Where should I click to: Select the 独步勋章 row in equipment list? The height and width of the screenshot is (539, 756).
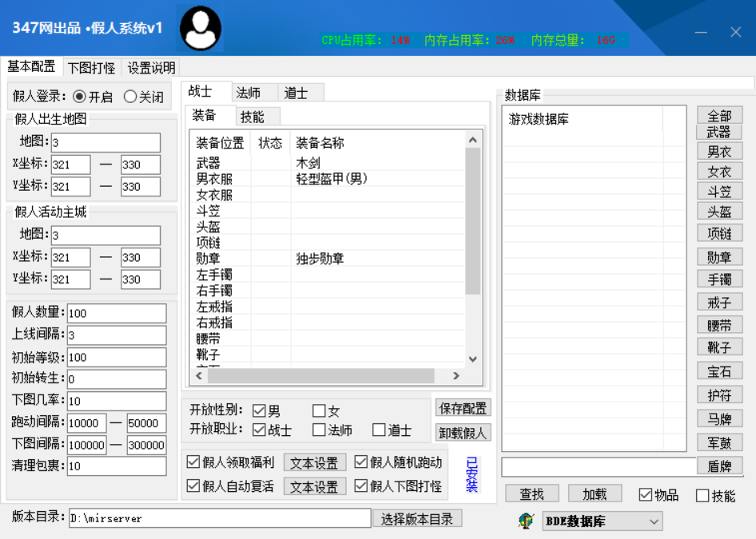pyautogui.click(x=328, y=259)
